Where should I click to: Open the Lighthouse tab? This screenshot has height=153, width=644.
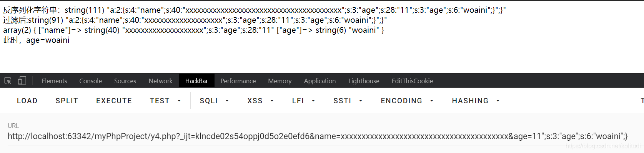364,81
